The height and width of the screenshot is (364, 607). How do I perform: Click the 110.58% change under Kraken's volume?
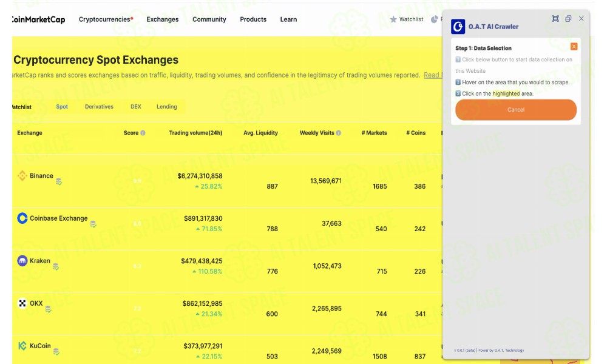click(x=208, y=272)
